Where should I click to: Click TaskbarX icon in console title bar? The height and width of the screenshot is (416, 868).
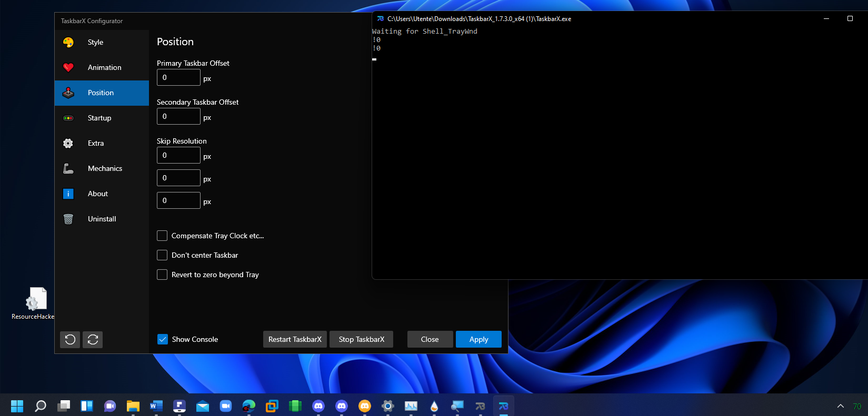point(381,18)
